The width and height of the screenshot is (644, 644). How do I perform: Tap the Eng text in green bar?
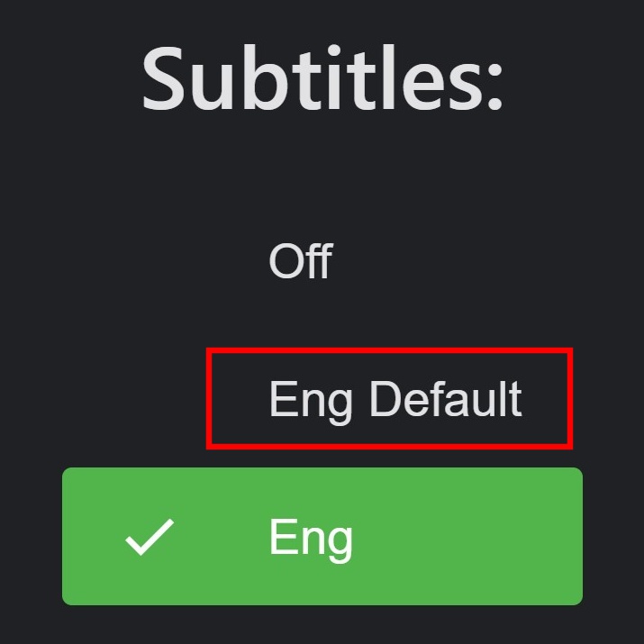point(311,538)
